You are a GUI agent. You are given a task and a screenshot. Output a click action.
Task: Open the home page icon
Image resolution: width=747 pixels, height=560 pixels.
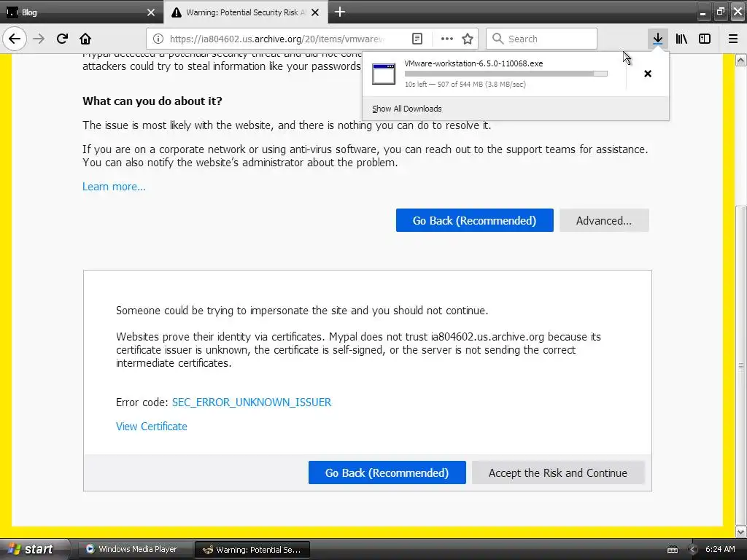[x=85, y=39]
